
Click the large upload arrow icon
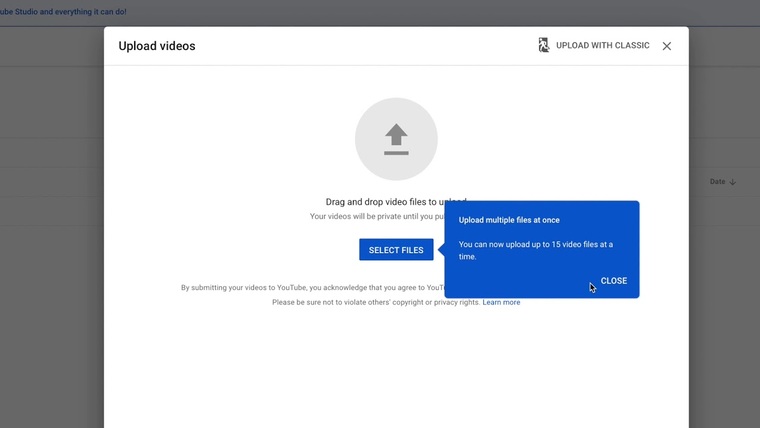point(396,139)
